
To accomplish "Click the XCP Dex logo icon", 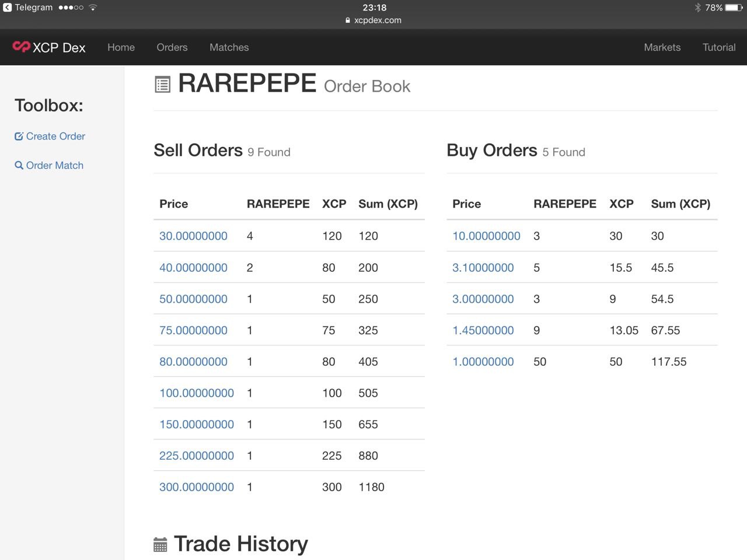I will point(21,47).
